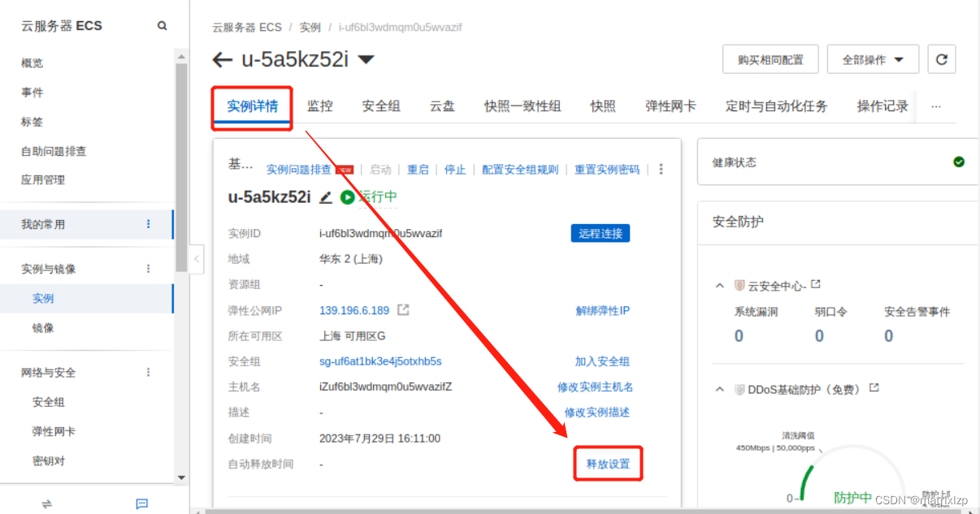Select the 操作记录 tab
980x514 pixels.
(882, 106)
